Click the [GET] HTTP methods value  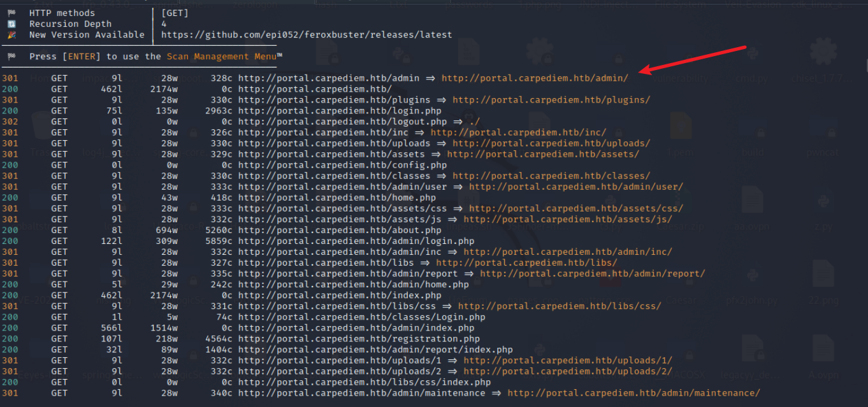tap(175, 13)
